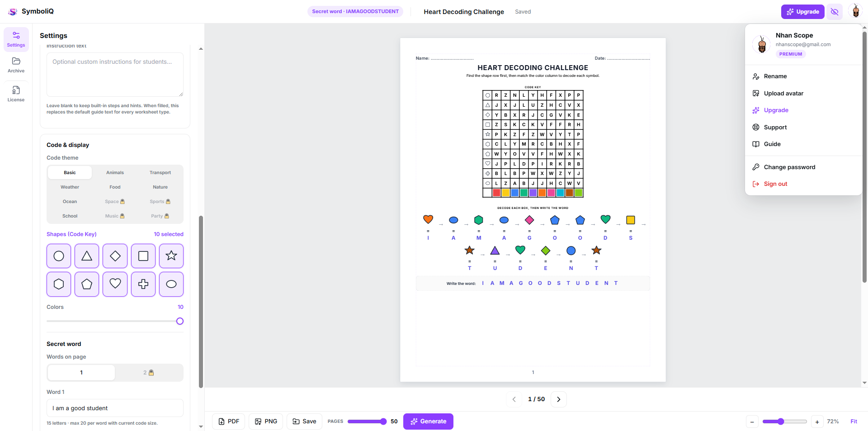Image resolution: width=868 pixels, height=431 pixels.
Task: Save the worksheet
Action: coord(304,422)
